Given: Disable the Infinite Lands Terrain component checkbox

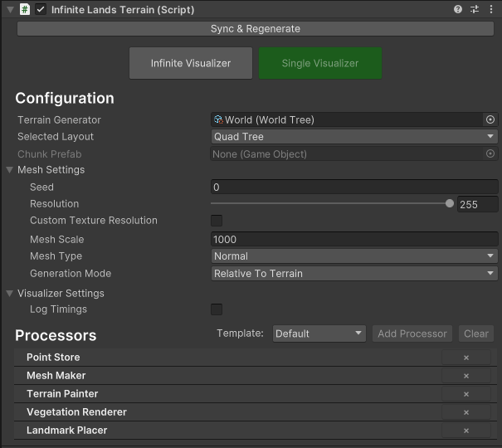Looking at the screenshot, I should [41, 9].
